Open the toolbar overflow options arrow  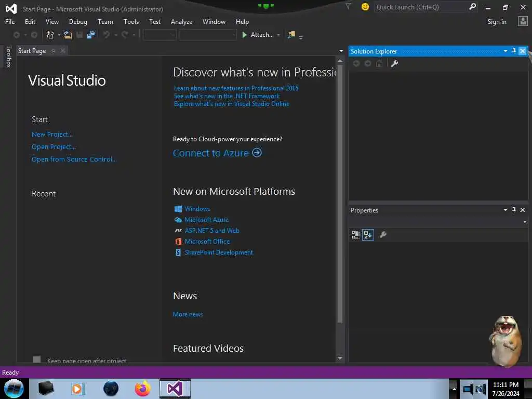[x=301, y=37]
